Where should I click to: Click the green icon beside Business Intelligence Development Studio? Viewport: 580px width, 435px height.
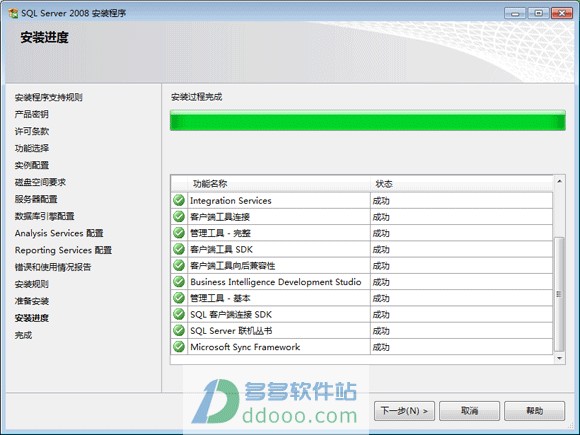pyautogui.click(x=179, y=282)
